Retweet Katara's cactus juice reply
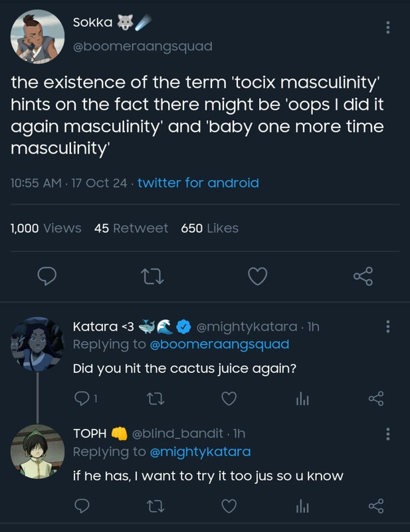 click(x=154, y=398)
